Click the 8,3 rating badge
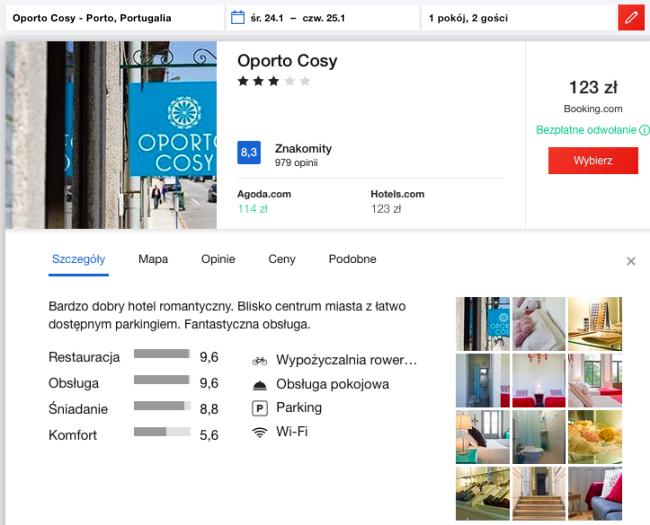Screen dimensions: 650x525 click(249, 152)
